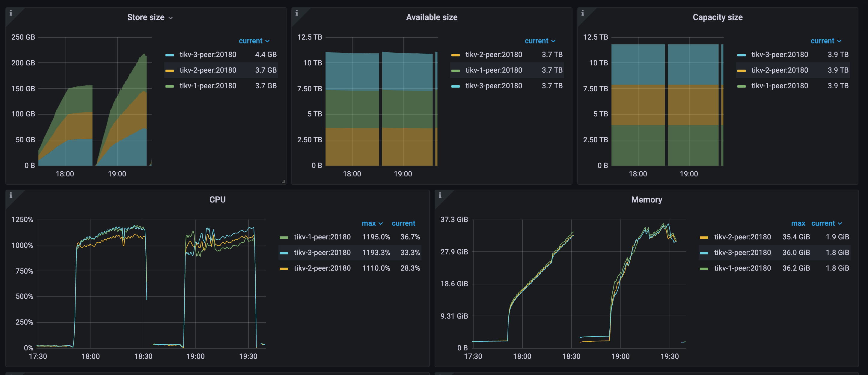The width and height of the screenshot is (868, 375).
Task: Click the current column header in the CPU legend
Action: click(403, 223)
